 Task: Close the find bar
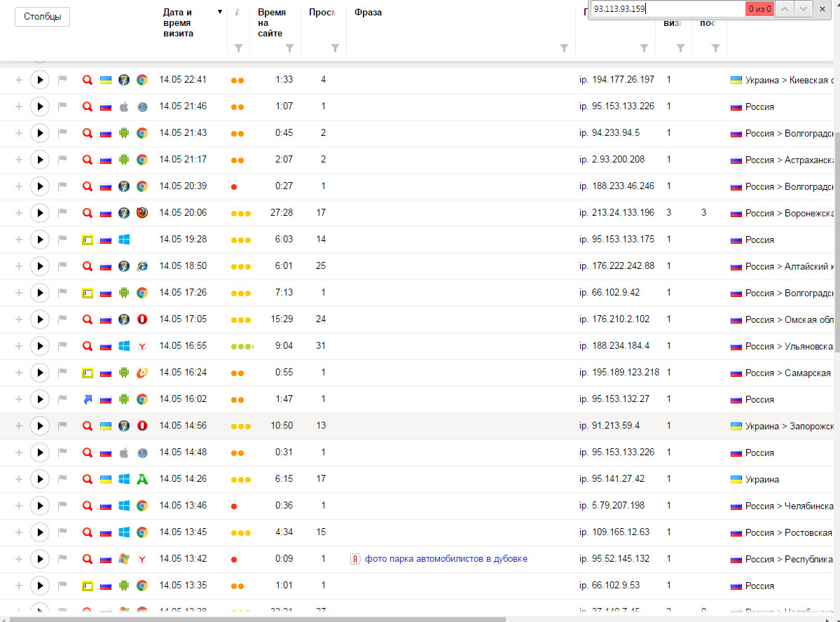(x=822, y=8)
